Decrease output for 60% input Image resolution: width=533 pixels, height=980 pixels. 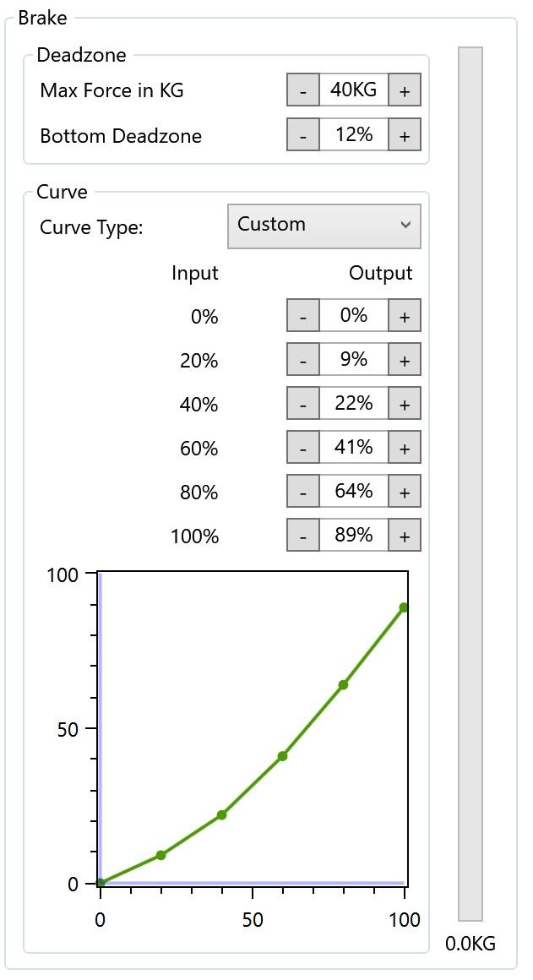point(303,448)
